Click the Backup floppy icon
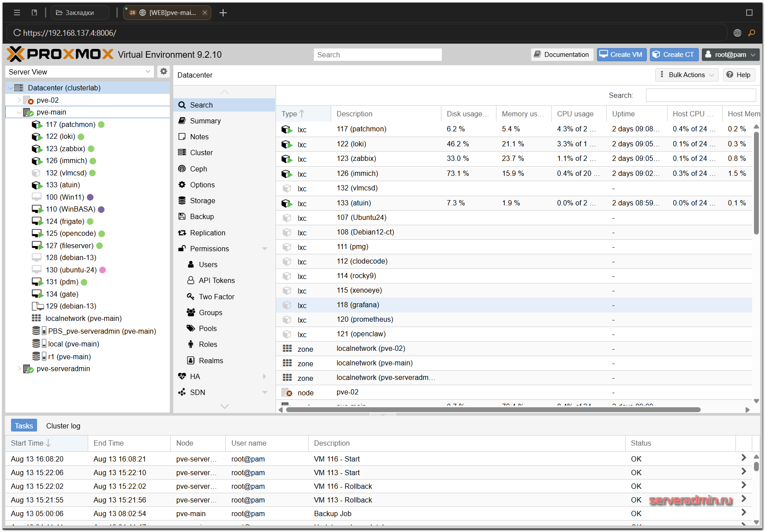 182,216
